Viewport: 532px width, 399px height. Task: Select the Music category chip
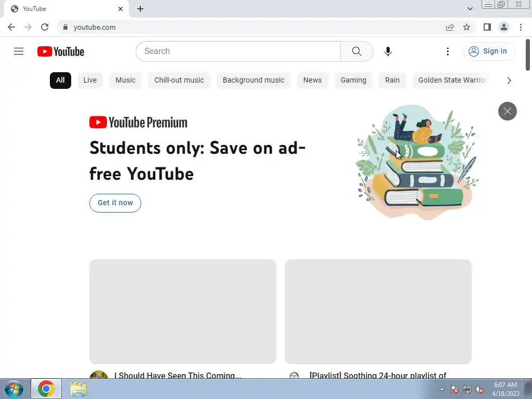(126, 81)
